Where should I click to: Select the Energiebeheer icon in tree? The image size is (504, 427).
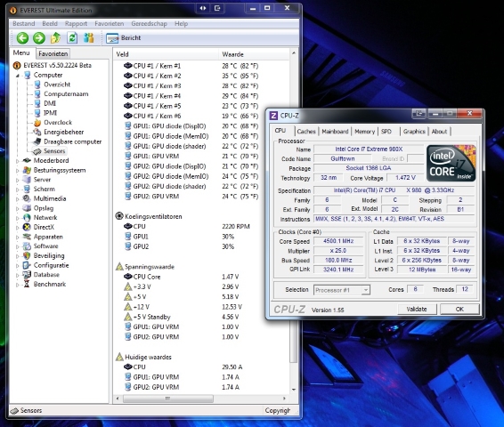point(37,132)
